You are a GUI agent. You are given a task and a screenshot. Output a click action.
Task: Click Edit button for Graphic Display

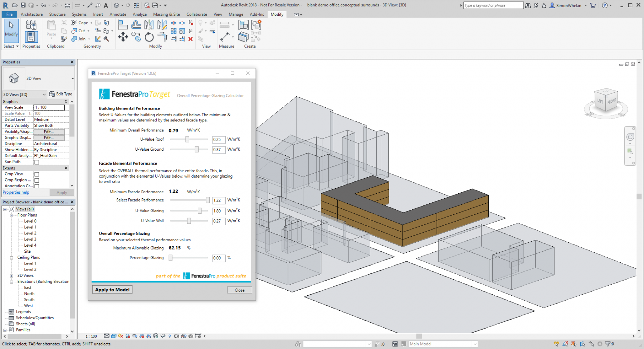pos(49,138)
